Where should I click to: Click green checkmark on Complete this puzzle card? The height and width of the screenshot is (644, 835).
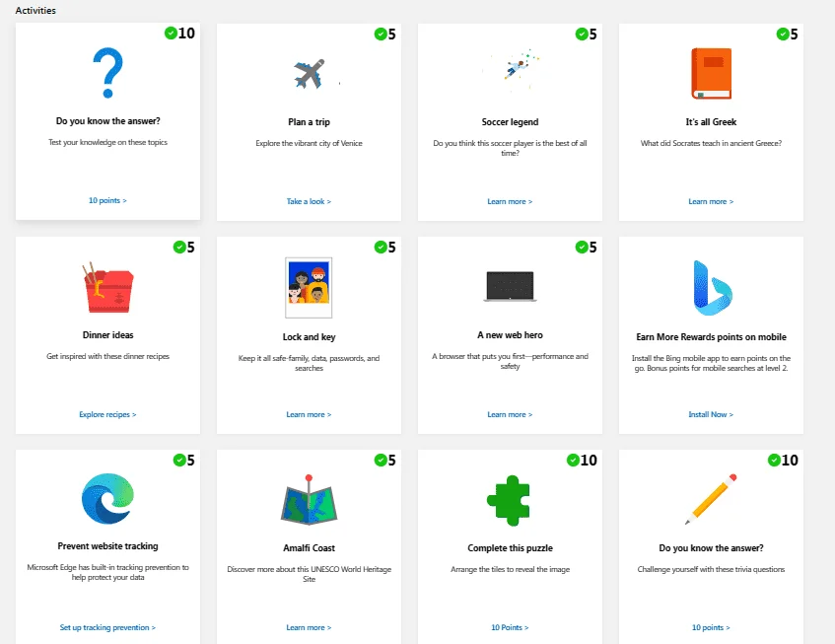click(x=573, y=461)
